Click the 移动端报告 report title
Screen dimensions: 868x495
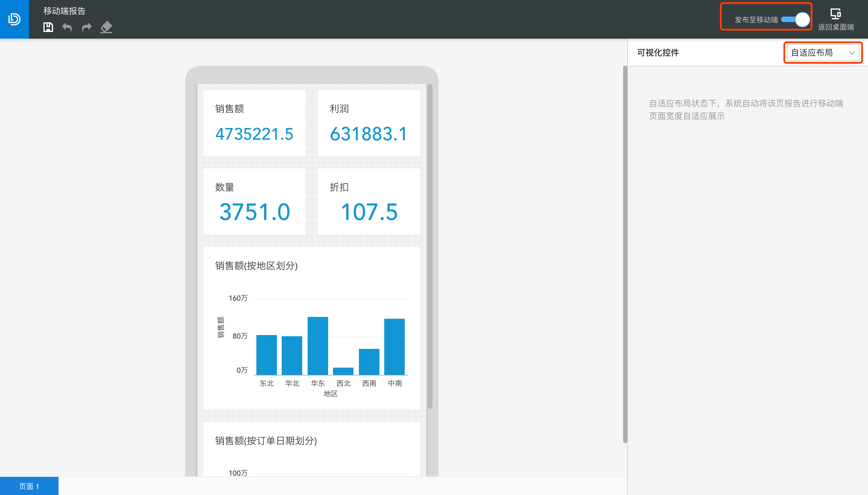pyautogui.click(x=64, y=11)
